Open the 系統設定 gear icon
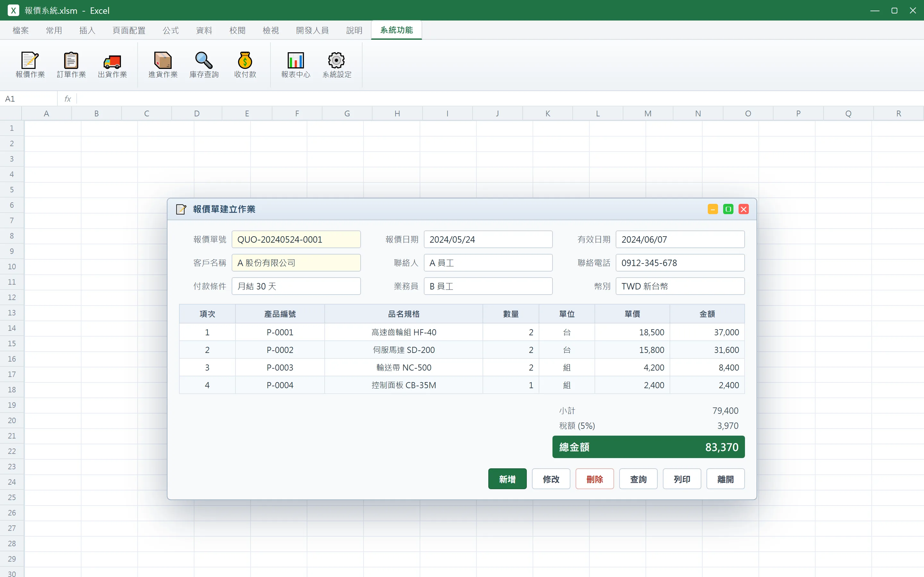 coord(337,65)
